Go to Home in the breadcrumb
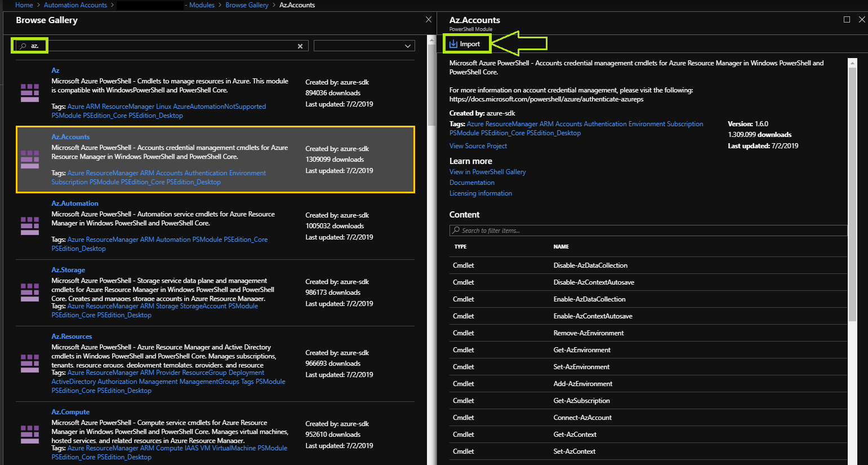The image size is (868, 465). (x=24, y=5)
